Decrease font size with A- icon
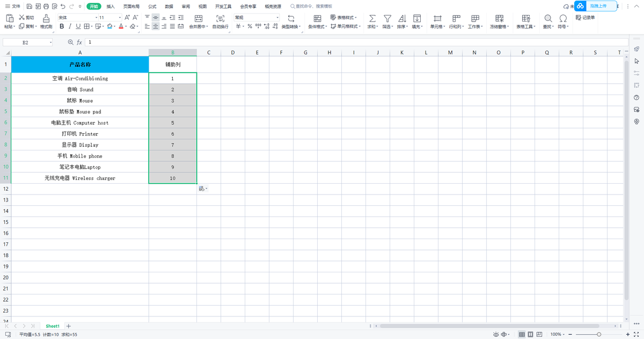 tap(135, 18)
